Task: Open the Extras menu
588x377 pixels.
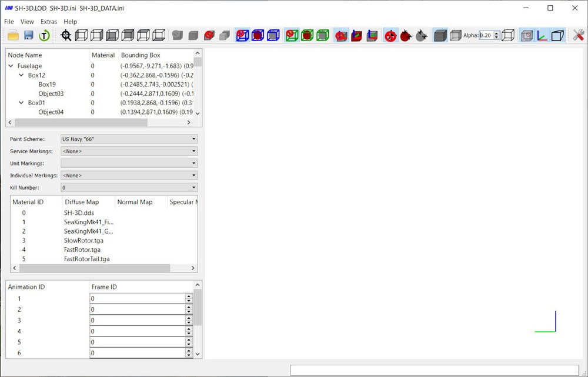Action: [x=49, y=22]
